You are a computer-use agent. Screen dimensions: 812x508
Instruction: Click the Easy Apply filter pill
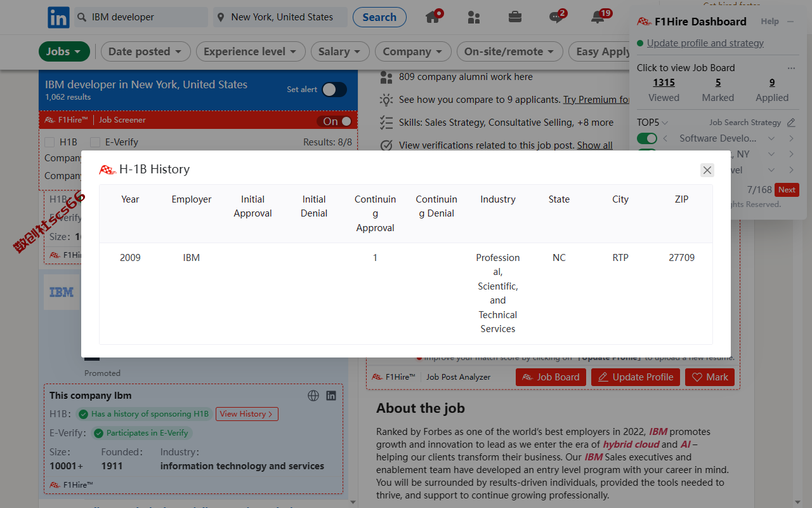[x=601, y=51]
